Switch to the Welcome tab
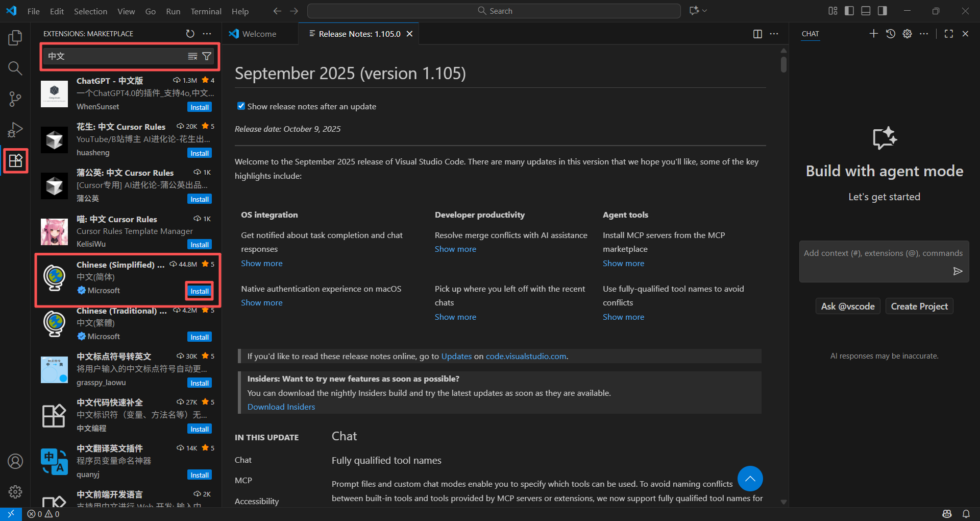The width and height of the screenshot is (980, 521). pyautogui.click(x=259, y=34)
